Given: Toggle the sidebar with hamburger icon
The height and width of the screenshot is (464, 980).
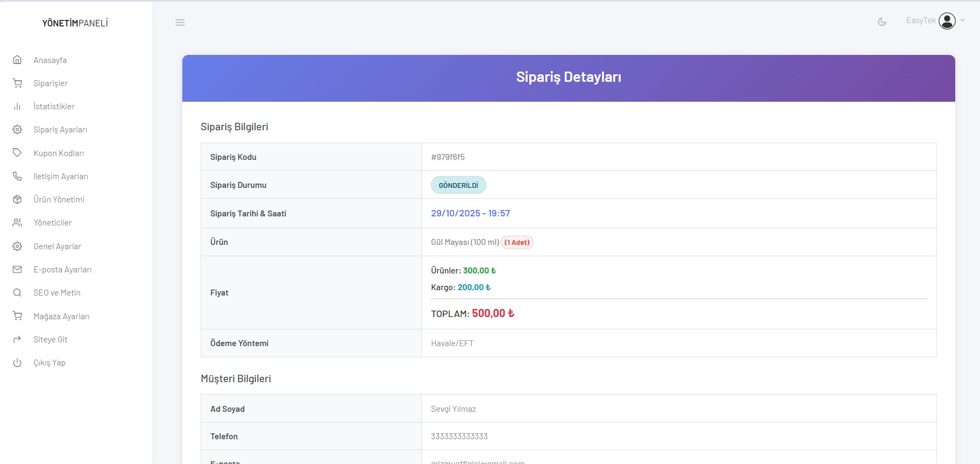Looking at the screenshot, I should 180,23.
